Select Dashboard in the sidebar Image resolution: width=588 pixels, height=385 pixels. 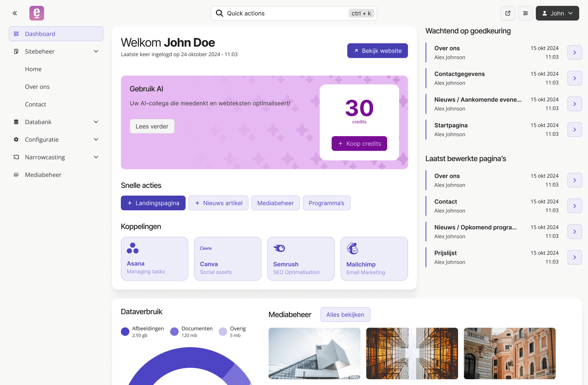pyautogui.click(x=56, y=34)
